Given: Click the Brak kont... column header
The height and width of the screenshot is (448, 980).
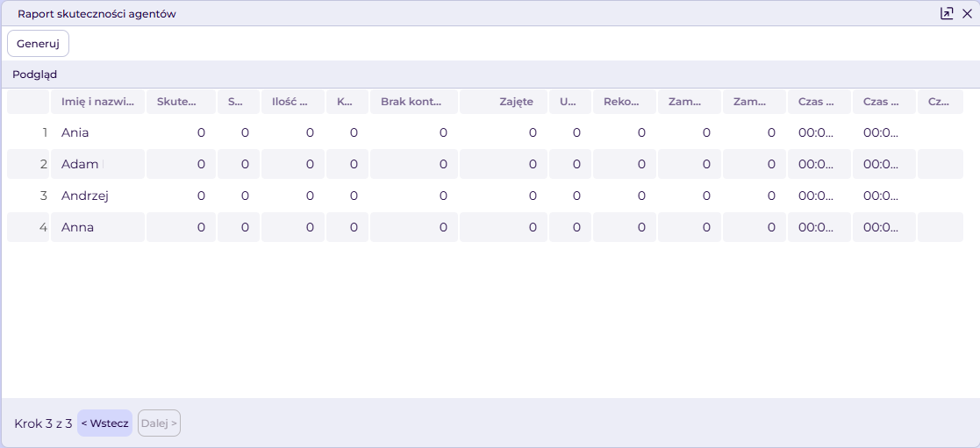Looking at the screenshot, I should [414, 102].
